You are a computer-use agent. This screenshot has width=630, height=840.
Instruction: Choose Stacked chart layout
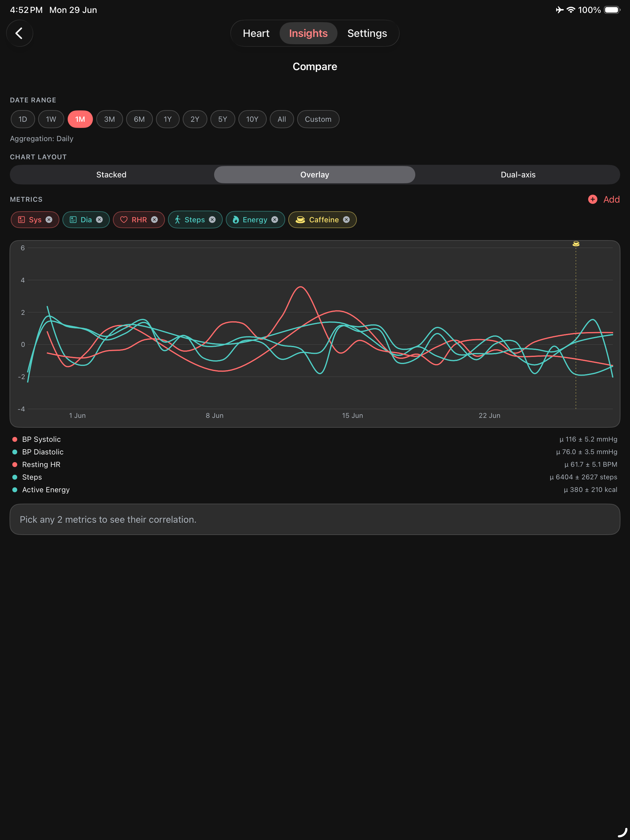click(x=111, y=175)
